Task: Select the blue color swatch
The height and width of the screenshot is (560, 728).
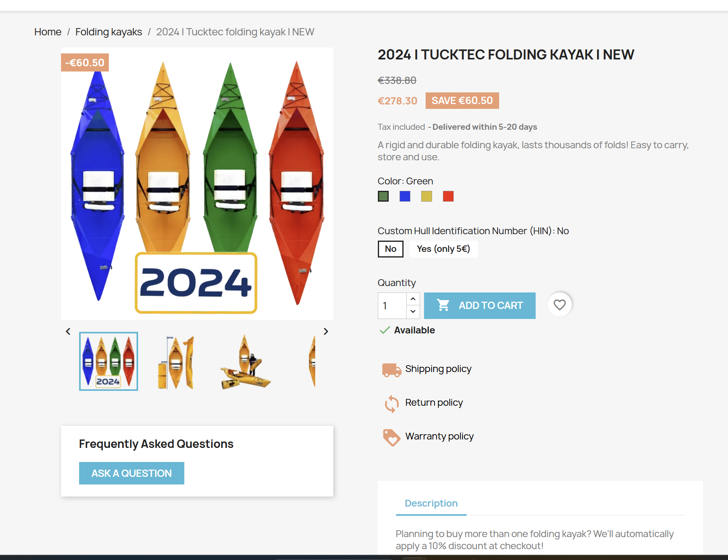Action: [405, 196]
